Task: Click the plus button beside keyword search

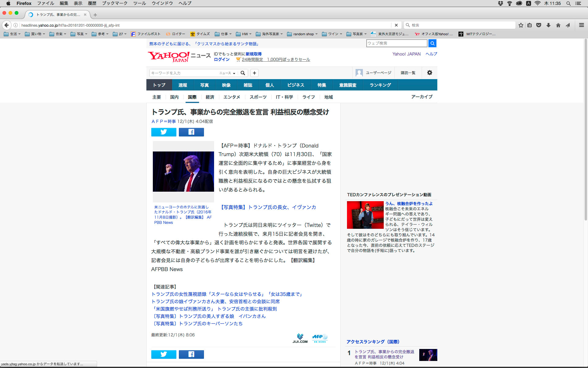Action: (254, 73)
